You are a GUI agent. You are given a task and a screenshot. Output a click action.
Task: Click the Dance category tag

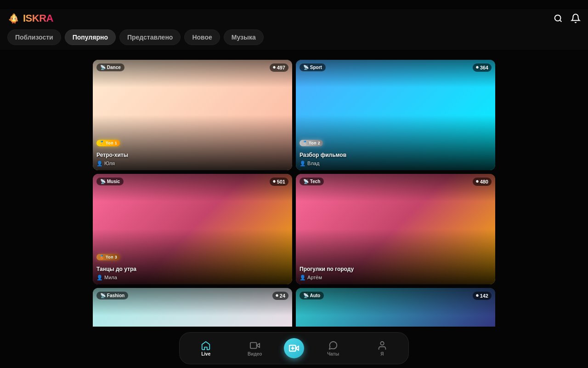click(110, 67)
